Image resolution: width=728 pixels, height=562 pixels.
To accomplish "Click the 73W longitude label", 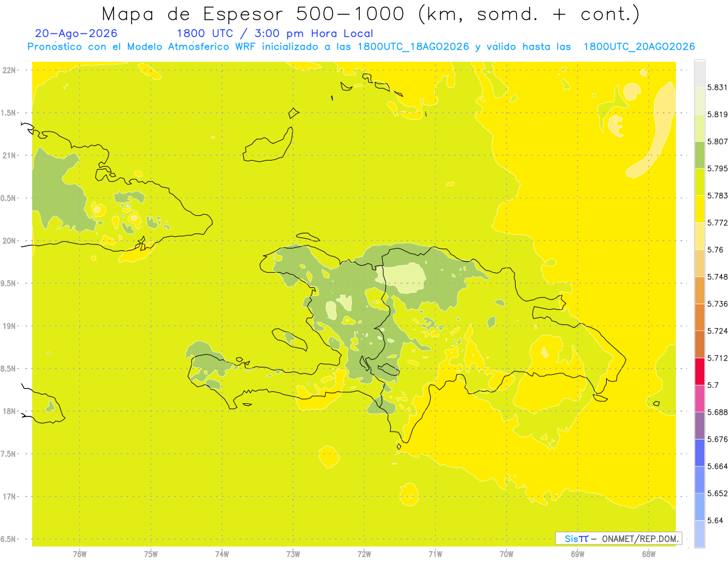I will pos(293,554).
